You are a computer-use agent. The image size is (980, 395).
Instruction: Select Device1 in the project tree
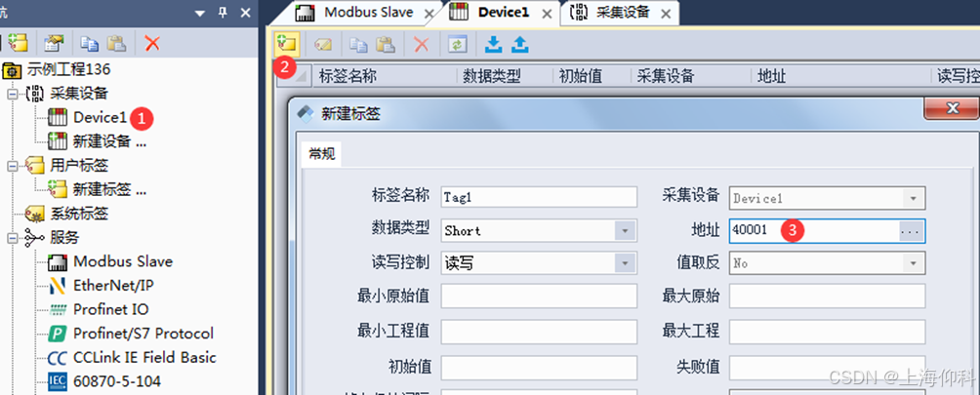tap(100, 117)
